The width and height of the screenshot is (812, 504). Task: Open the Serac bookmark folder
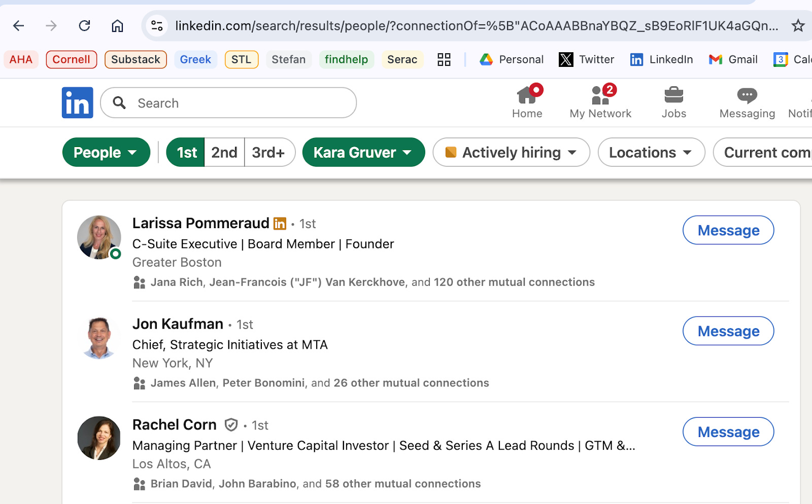pyautogui.click(x=402, y=60)
